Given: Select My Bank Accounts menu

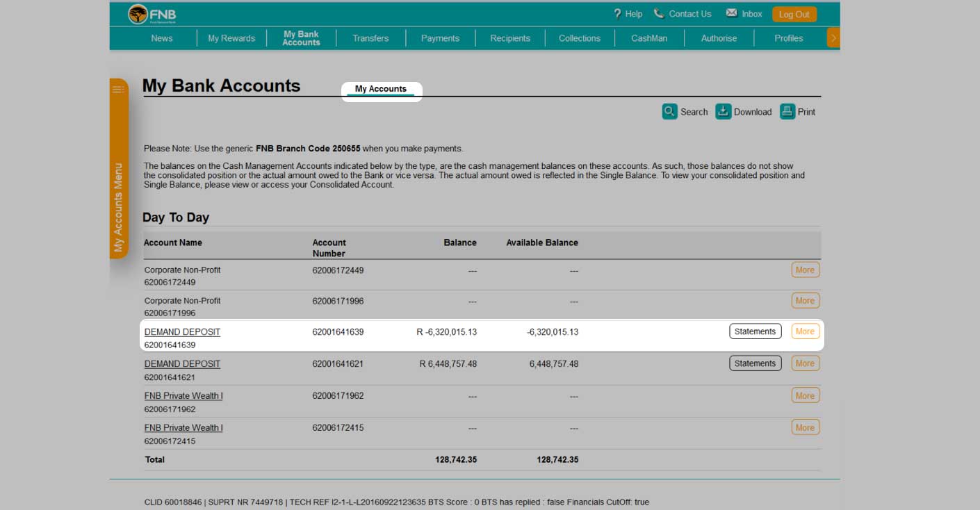Looking at the screenshot, I should [301, 38].
